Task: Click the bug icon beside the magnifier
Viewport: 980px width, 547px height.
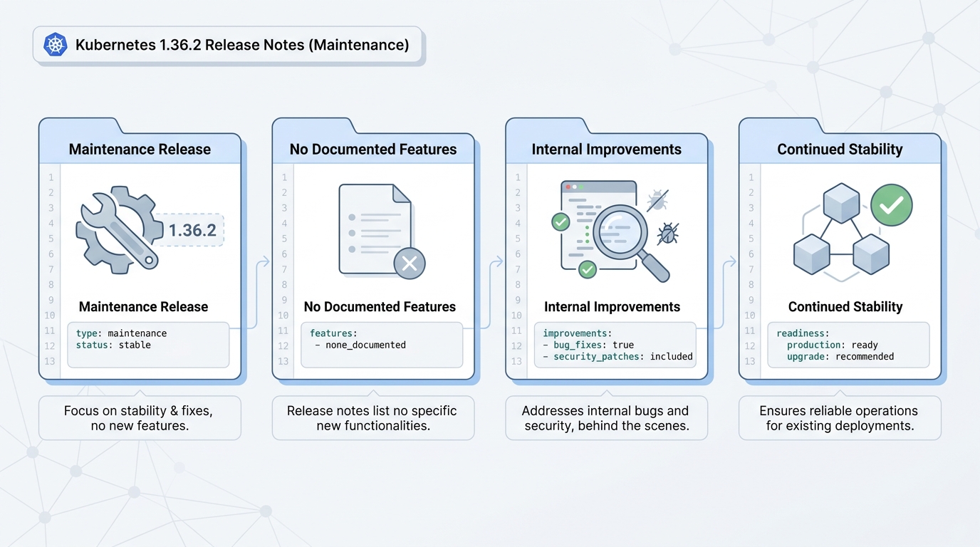Action: pos(667,233)
